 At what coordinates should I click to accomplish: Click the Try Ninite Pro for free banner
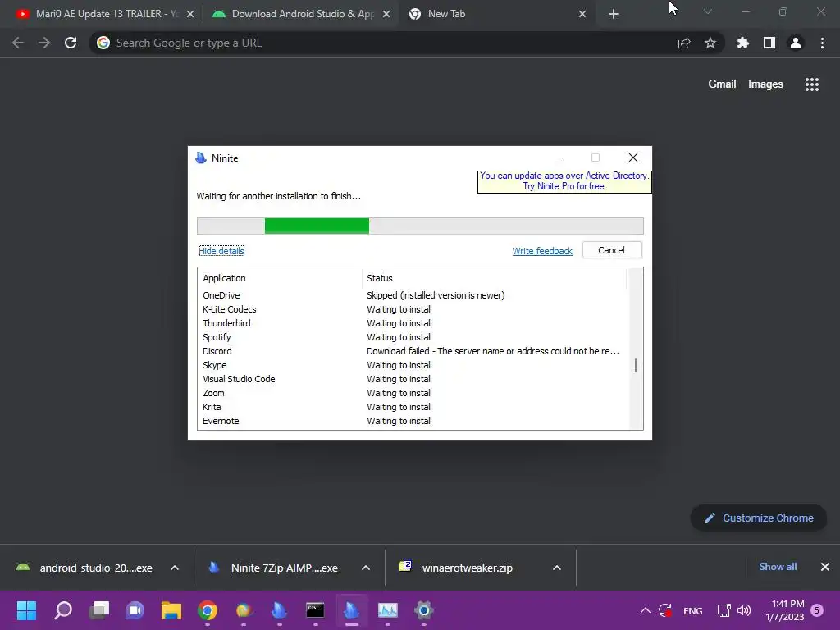(x=564, y=181)
